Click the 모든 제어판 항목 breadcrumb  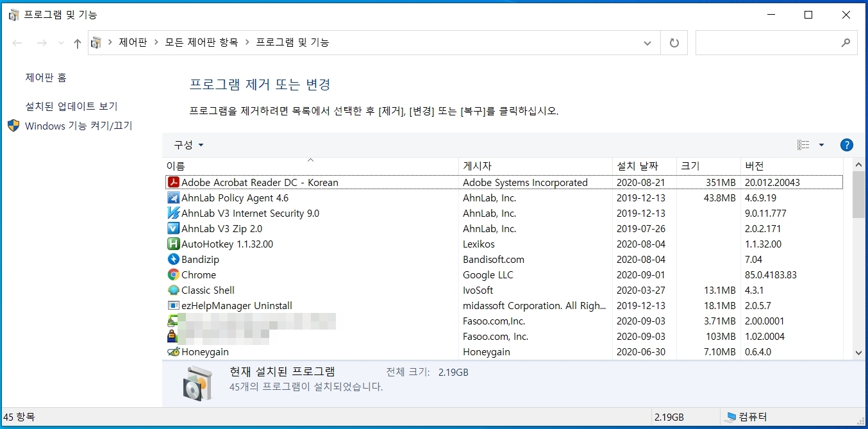(201, 43)
